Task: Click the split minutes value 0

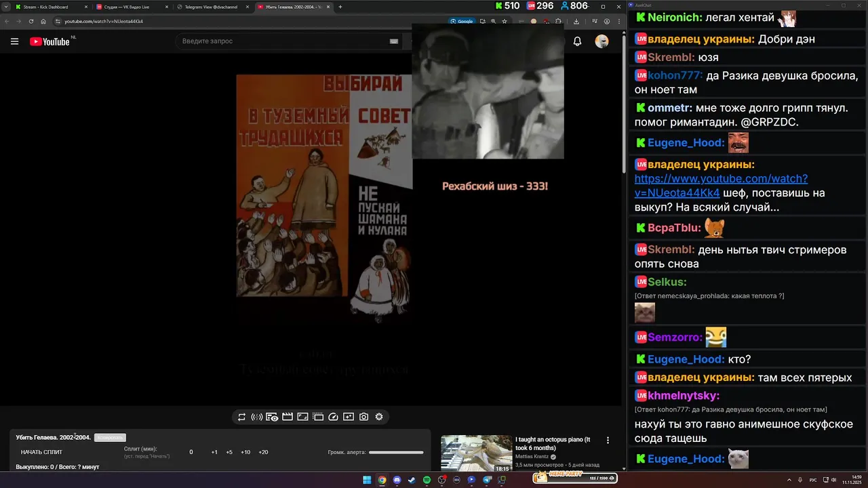Action: (x=191, y=452)
